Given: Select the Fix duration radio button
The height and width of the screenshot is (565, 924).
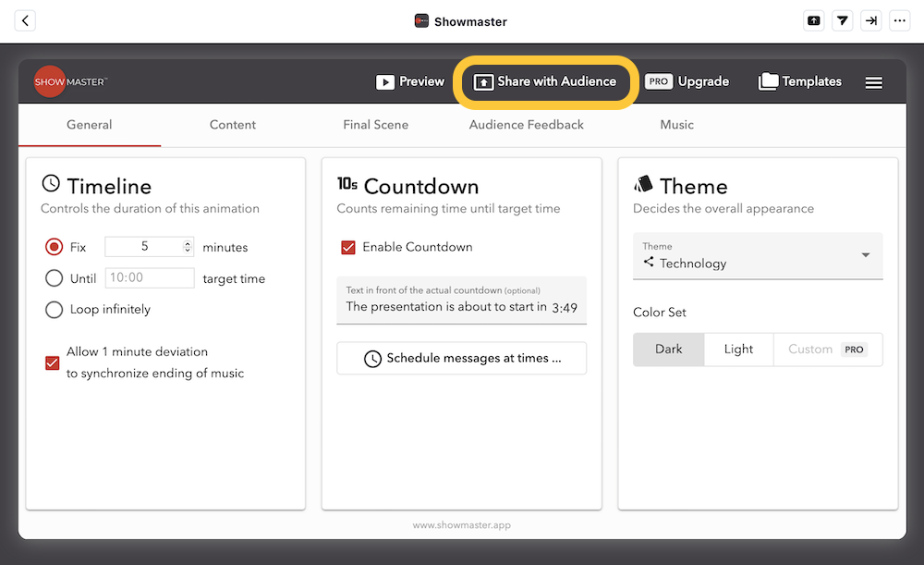Looking at the screenshot, I should pyautogui.click(x=55, y=247).
